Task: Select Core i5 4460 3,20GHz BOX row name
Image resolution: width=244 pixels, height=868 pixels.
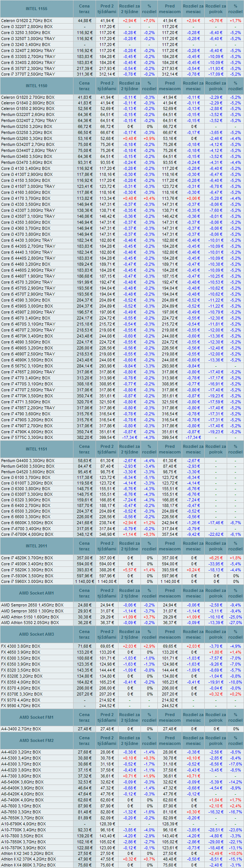Action: tap(25, 264)
